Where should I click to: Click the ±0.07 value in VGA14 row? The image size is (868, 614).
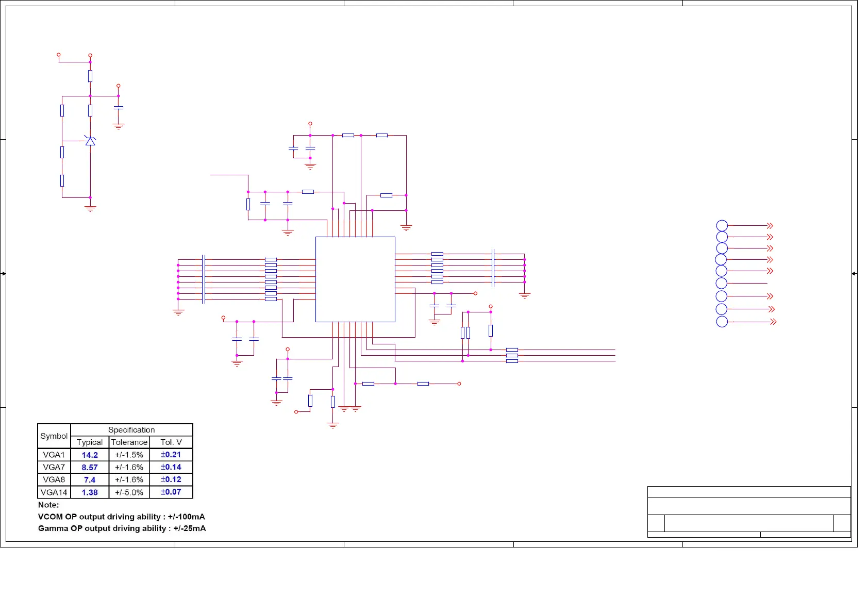click(x=171, y=492)
